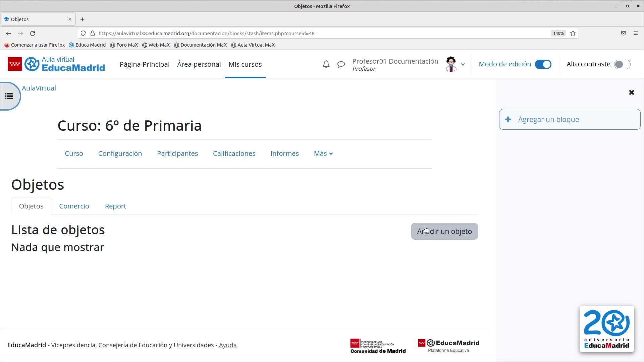Click Agregar un bloque button

pos(569,119)
